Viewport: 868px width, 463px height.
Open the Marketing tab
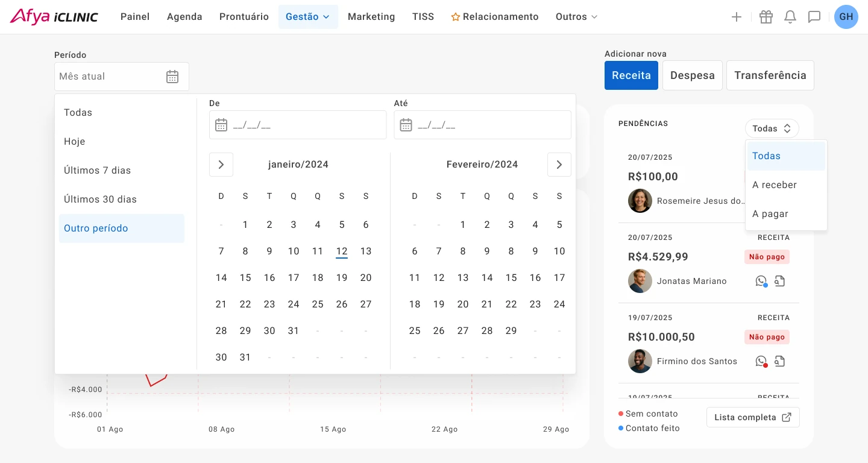coord(371,17)
